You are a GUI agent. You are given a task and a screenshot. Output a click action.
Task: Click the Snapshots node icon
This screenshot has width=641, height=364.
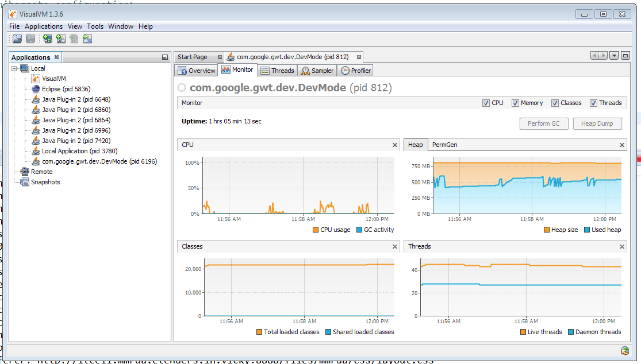pyautogui.click(x=25, y=182)
